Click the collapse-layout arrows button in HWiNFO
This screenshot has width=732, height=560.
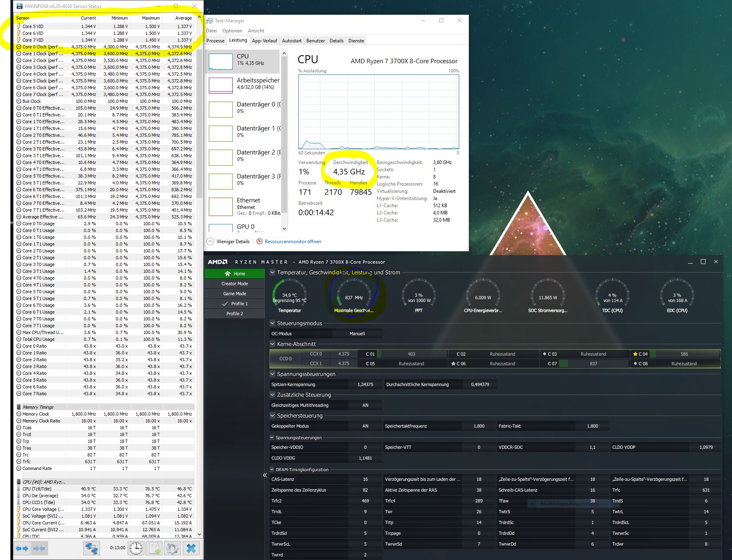tap(39, 548)
